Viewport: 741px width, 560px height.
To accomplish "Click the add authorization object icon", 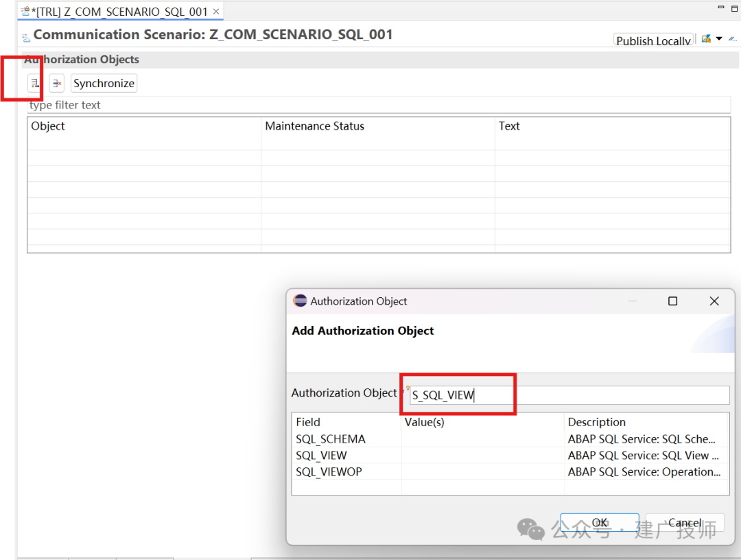I will click(34, 83).
